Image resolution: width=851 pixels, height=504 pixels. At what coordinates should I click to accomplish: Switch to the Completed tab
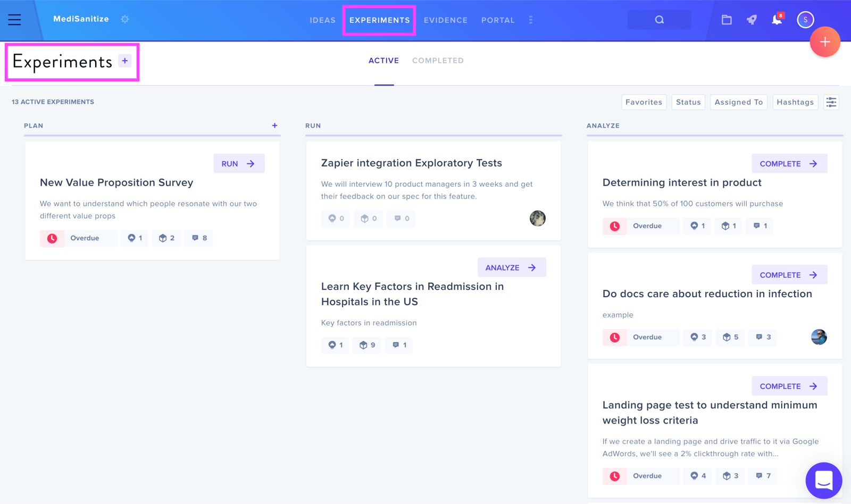pyautogui.click(x=438, y=61)
